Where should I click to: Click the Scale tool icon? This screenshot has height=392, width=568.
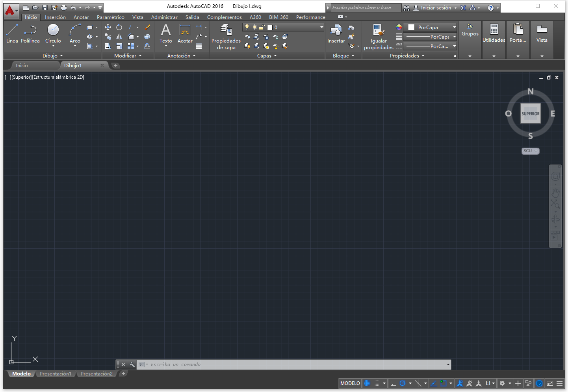click(119, 46)
